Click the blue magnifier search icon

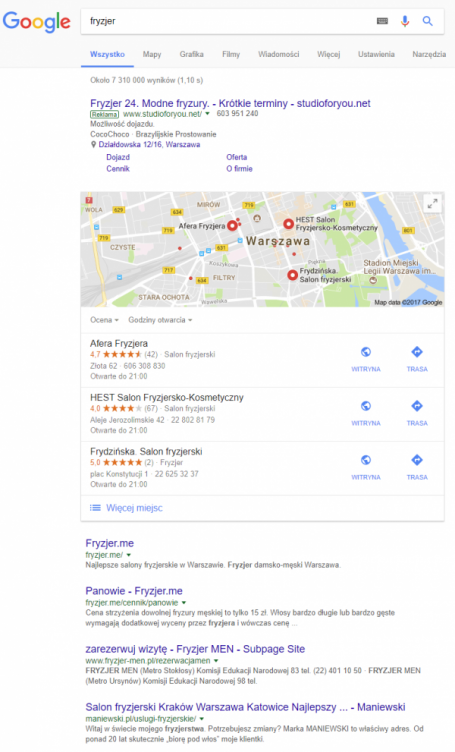[x=427, y=21]
